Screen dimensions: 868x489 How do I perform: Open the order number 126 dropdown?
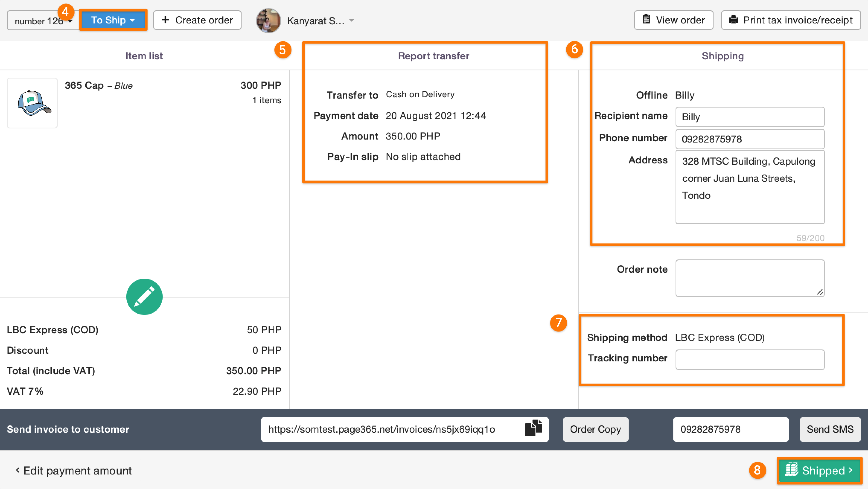click(x=43, y=21)
